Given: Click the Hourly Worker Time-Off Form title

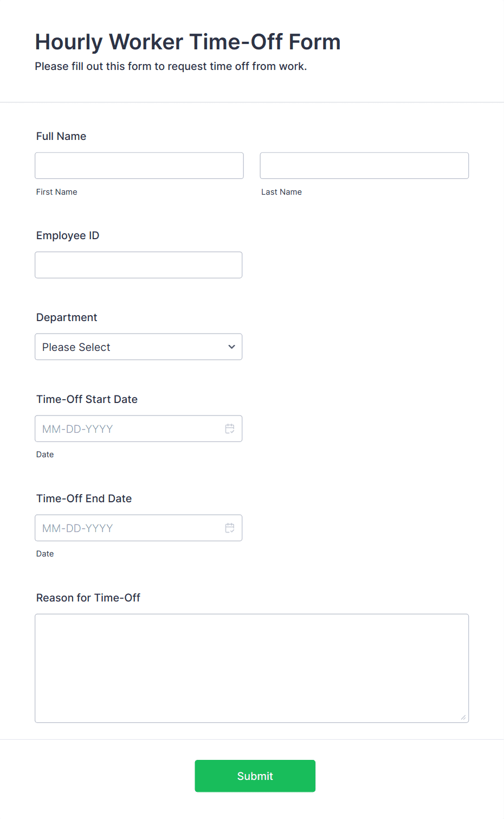Looking at the screenshot, I should click(188, 42).
